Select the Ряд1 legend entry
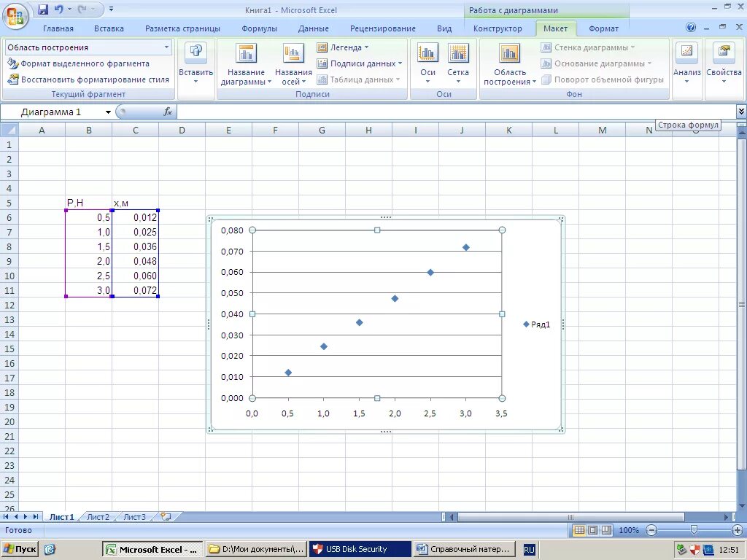The image size is (747, 560). coord(536,324)
